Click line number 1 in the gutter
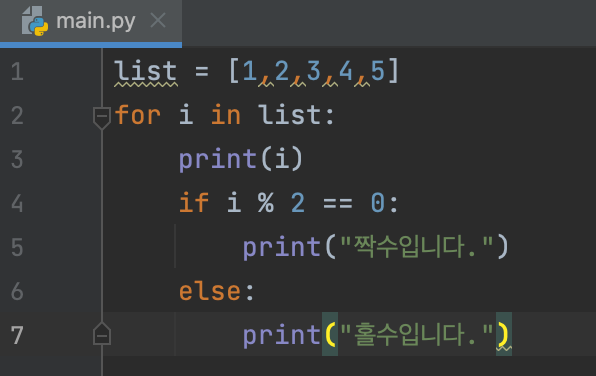 click(17, 71)
